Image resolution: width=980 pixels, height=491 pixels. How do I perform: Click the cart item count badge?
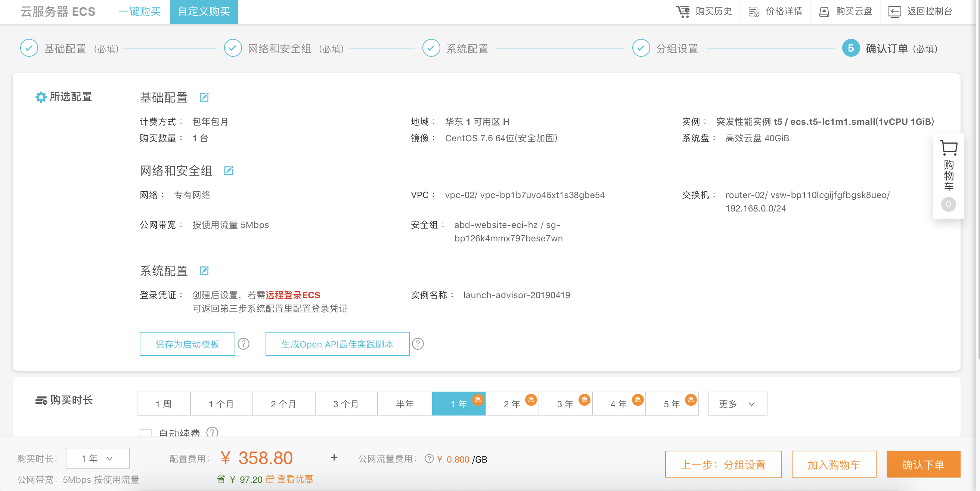click(948, 204)
